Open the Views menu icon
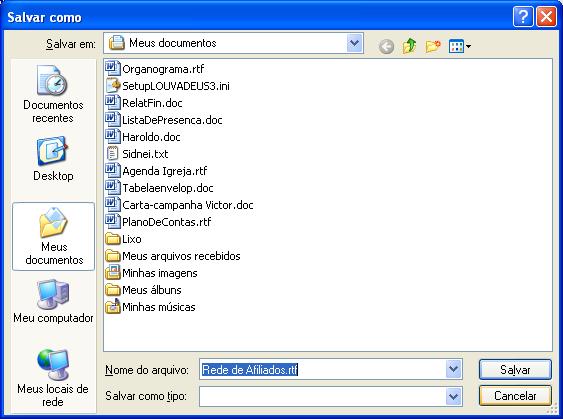Screen dimensions: 563x419 tap(460, 46)
